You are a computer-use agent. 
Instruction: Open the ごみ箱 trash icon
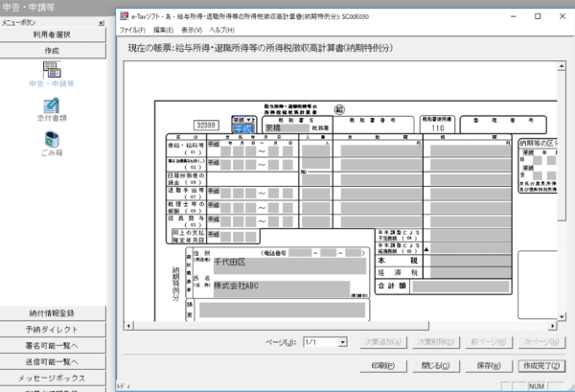52,144
